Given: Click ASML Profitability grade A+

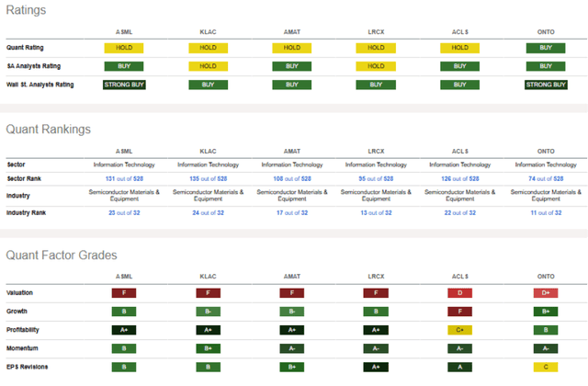Looking at the screenshot, I should point(124,330).
